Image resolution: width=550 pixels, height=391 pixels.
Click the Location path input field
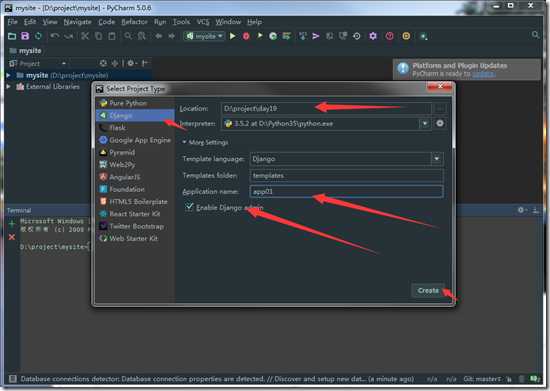click(326, 108)
